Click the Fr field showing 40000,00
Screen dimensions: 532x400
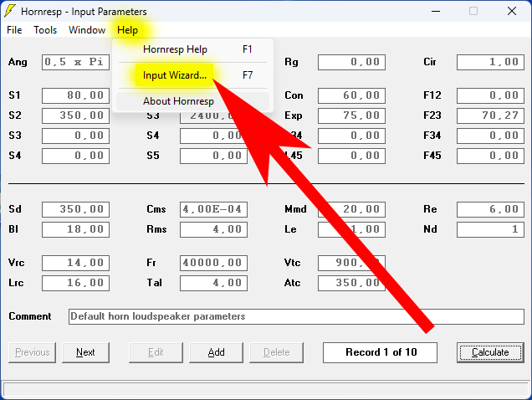[x=213, y=263]
